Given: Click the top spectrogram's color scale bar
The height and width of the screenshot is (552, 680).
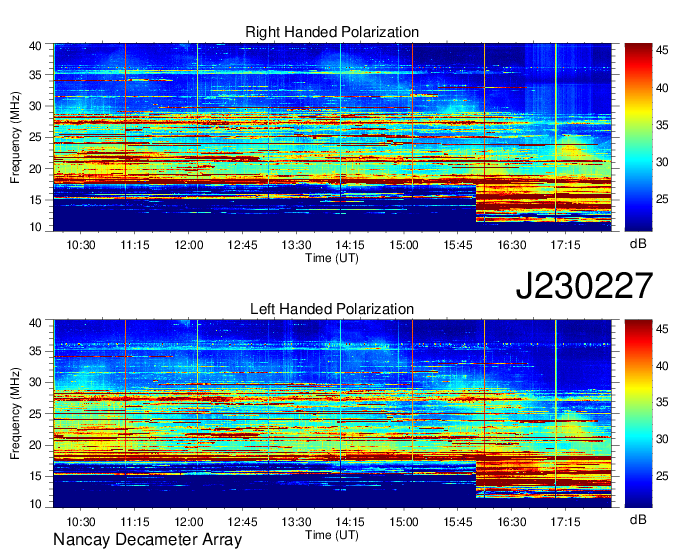Looking at the screenshot, I should (x=638, y=137).
